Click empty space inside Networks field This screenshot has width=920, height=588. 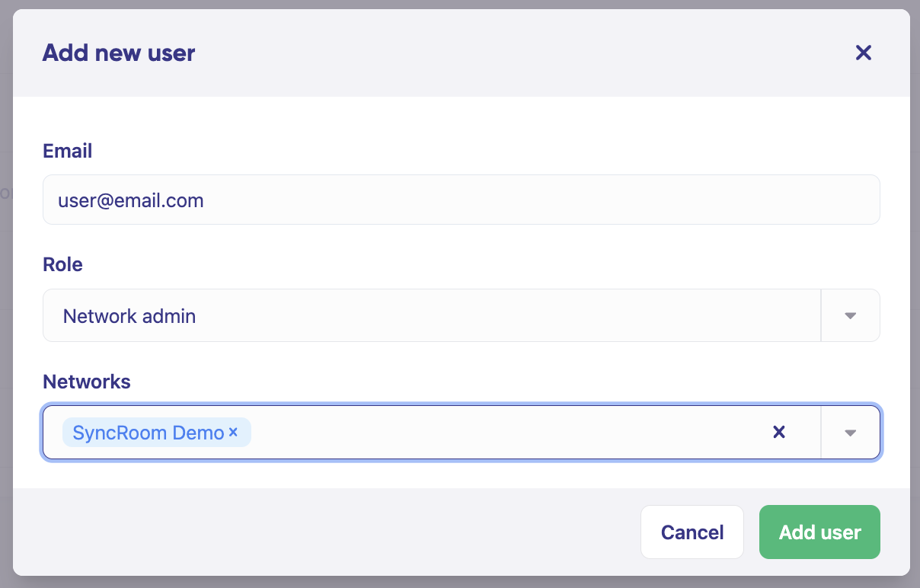tap(495, 433)
